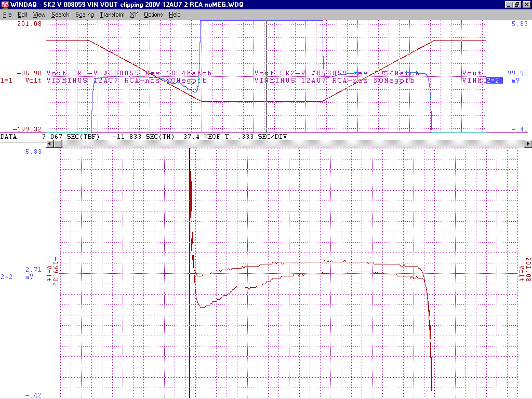This screenshot has width=532, height=399.
Task: Close the WinDaq window
Action: coord(526,5)
